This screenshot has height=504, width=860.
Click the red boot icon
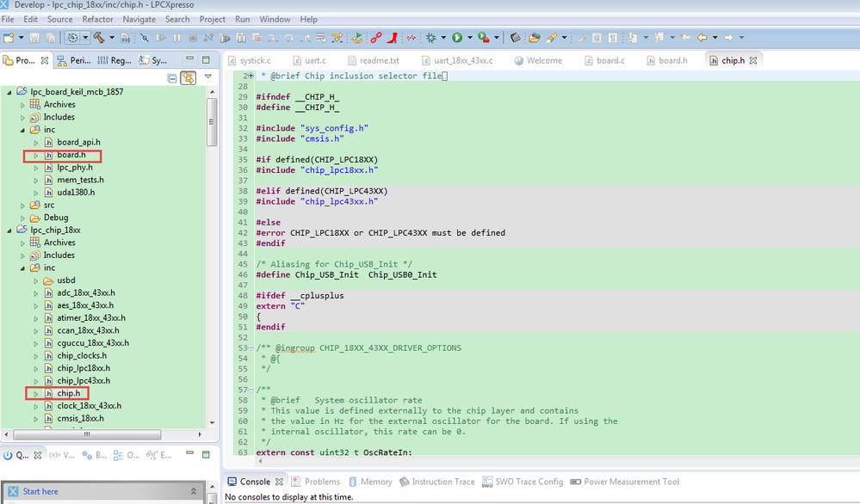[x=393, y=38]
